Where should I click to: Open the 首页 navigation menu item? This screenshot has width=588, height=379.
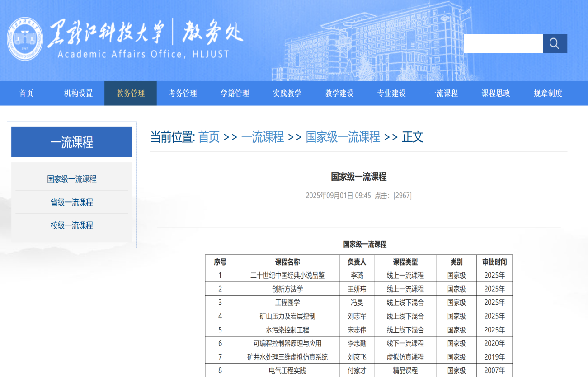coord(26,94)
